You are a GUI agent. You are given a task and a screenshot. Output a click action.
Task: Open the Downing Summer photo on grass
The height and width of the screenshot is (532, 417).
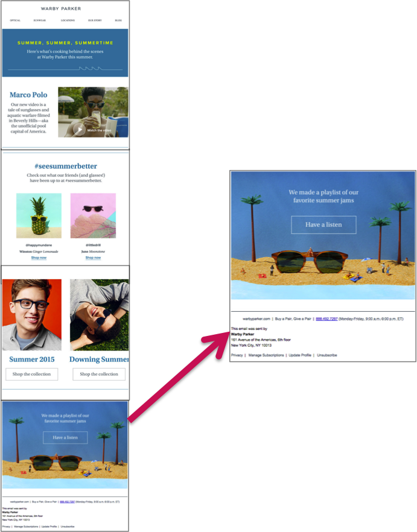[x=99, y=314]
